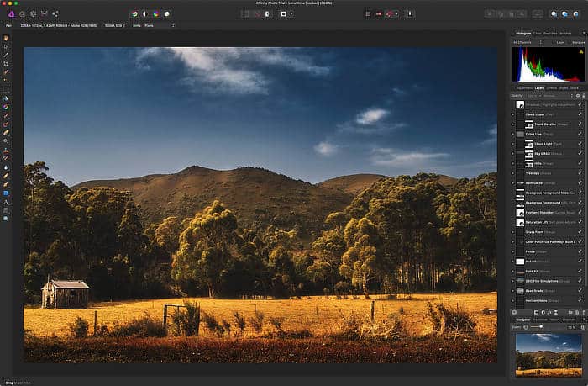Screen dimensions: 588x386
Task: Open the Adjustment panel tab
Action: 524,87
